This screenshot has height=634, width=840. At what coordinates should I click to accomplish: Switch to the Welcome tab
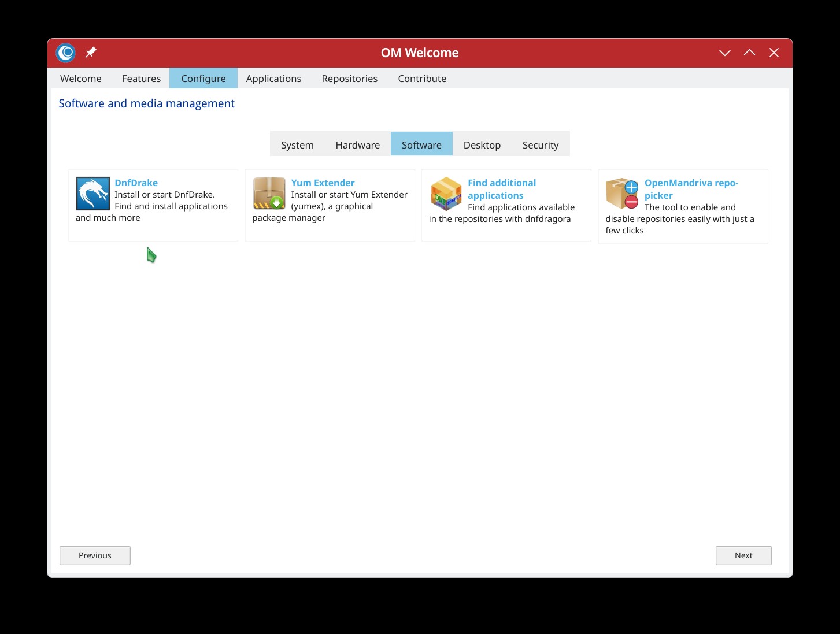(x=81, y=79)
